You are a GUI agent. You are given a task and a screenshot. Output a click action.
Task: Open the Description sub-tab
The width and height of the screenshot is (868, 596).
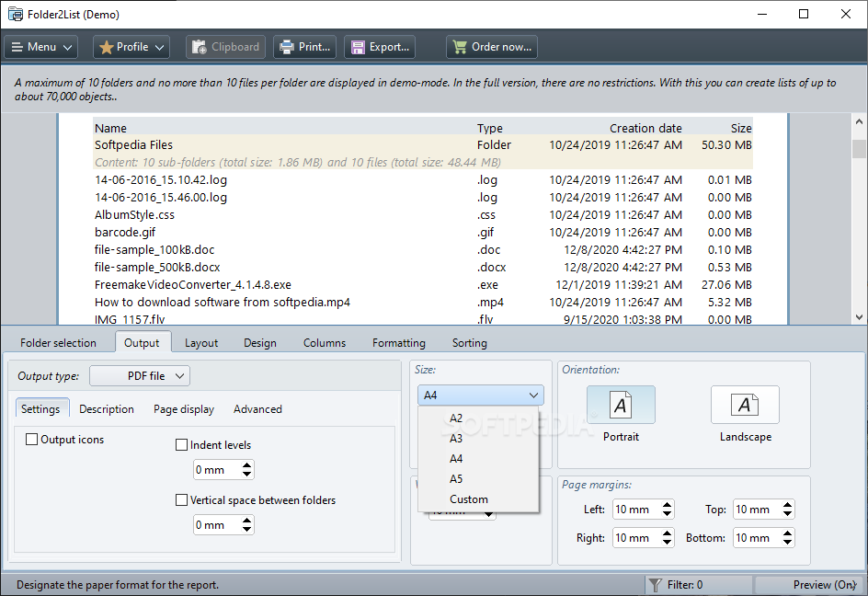coord(107,409)
